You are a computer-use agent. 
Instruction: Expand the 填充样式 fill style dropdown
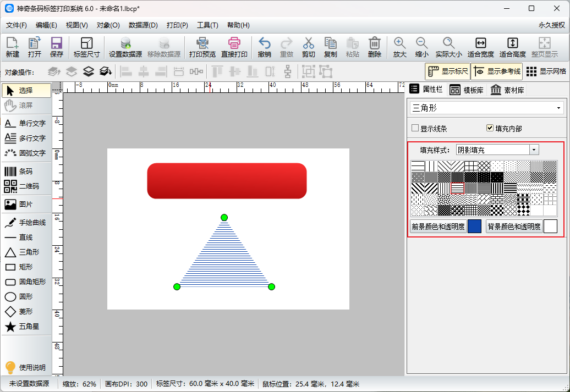click(x=534, y=150)
